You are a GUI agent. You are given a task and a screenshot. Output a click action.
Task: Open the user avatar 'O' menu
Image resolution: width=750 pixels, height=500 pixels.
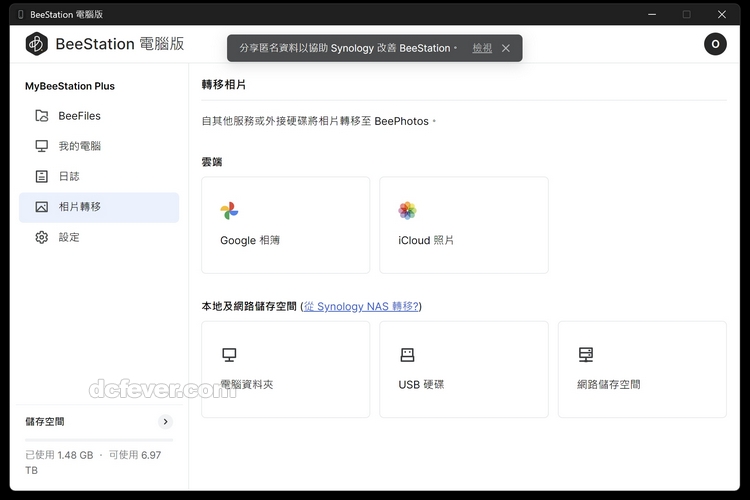[x=715, y=44]
